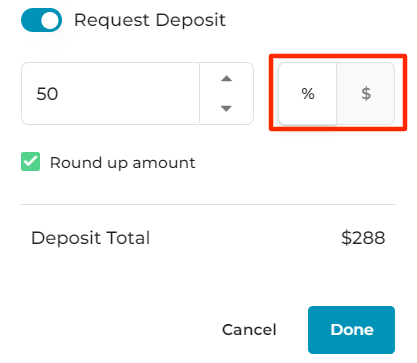This screenshot has width=417, height=363.
Task: Increase deposit value with up arrow
Action: (x=226, y=79)
